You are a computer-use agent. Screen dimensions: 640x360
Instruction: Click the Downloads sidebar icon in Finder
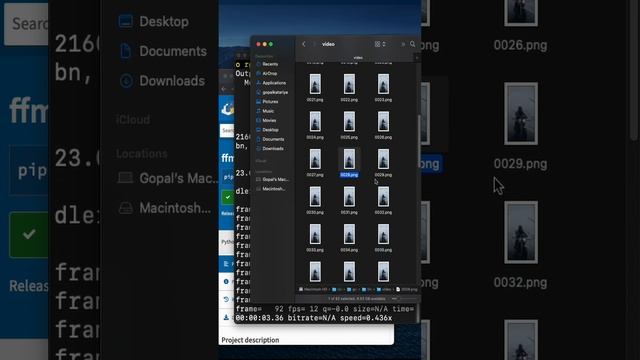coord(258,149)
